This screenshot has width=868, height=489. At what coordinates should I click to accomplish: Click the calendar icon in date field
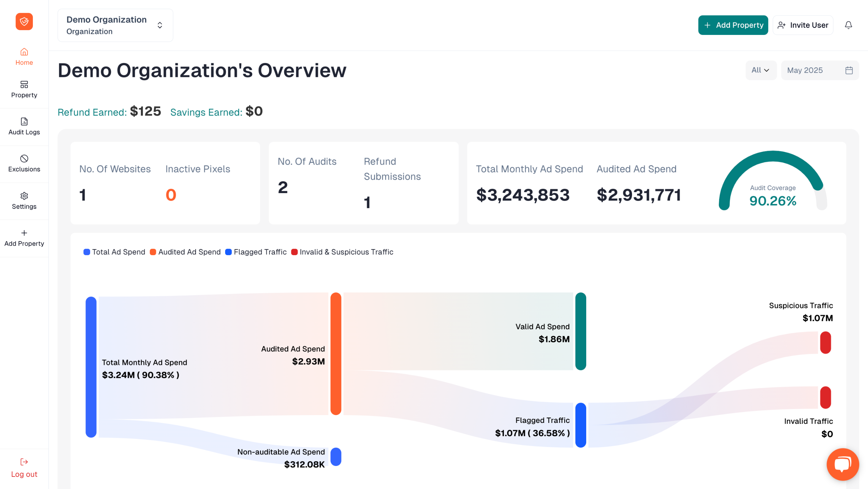tap(849, 70)
